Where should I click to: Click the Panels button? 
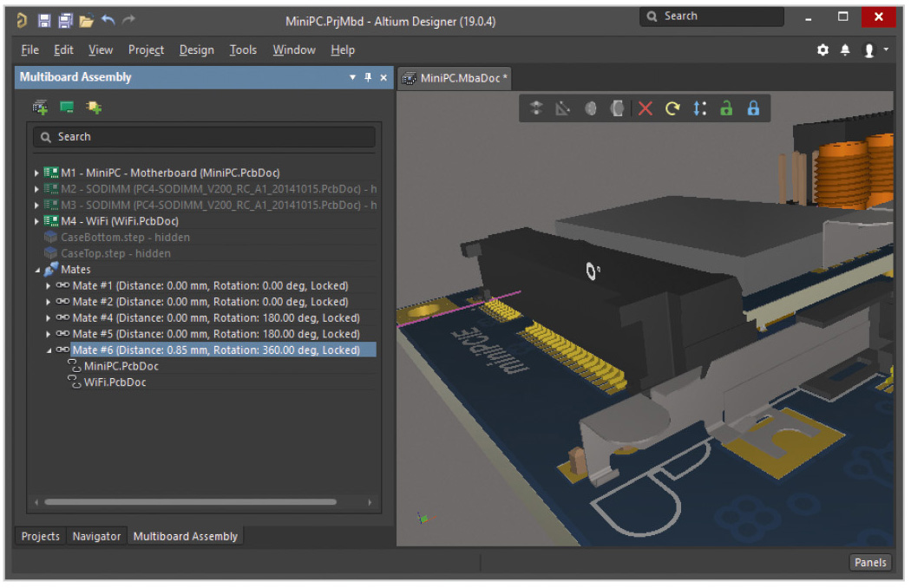click(870, 563)
